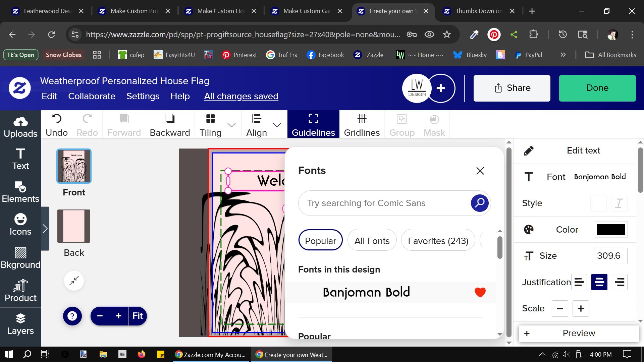Switch to All Fonts tab
Screen dimensions: 644x362
[372, 241]
